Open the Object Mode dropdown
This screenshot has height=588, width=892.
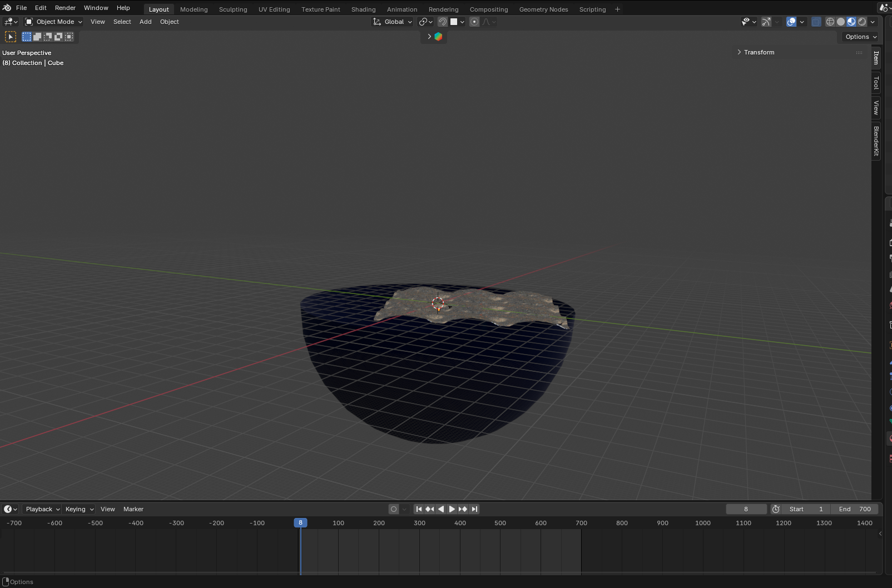[53, 22]
